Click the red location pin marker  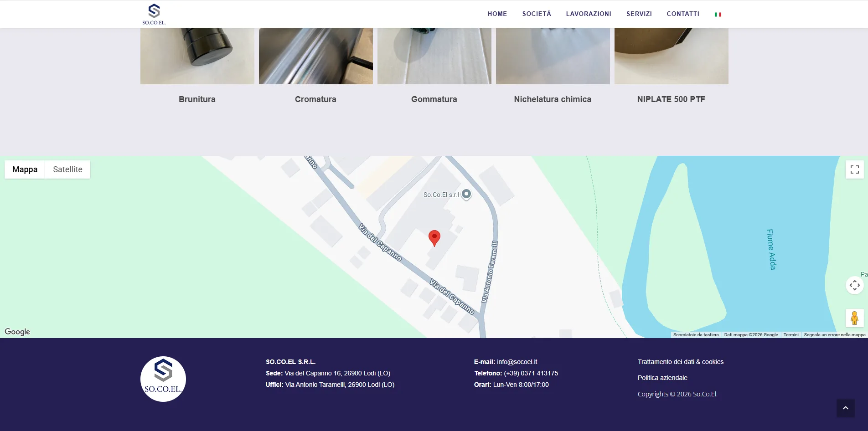pos(434,237)
